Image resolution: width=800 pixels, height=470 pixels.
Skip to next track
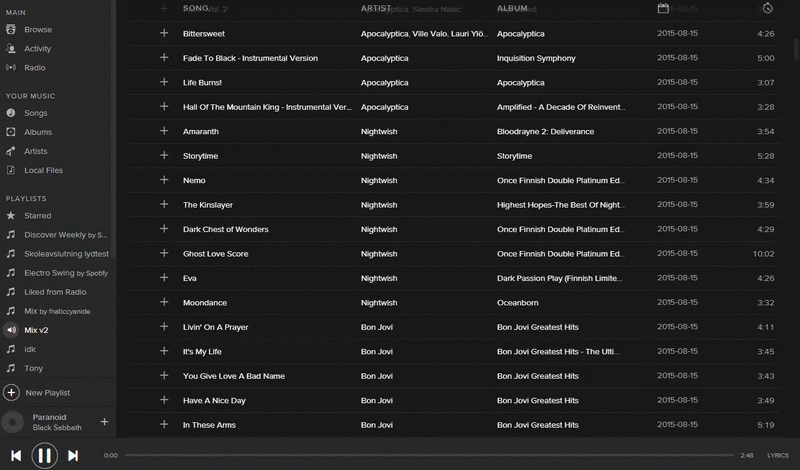(x=73, y=455)
